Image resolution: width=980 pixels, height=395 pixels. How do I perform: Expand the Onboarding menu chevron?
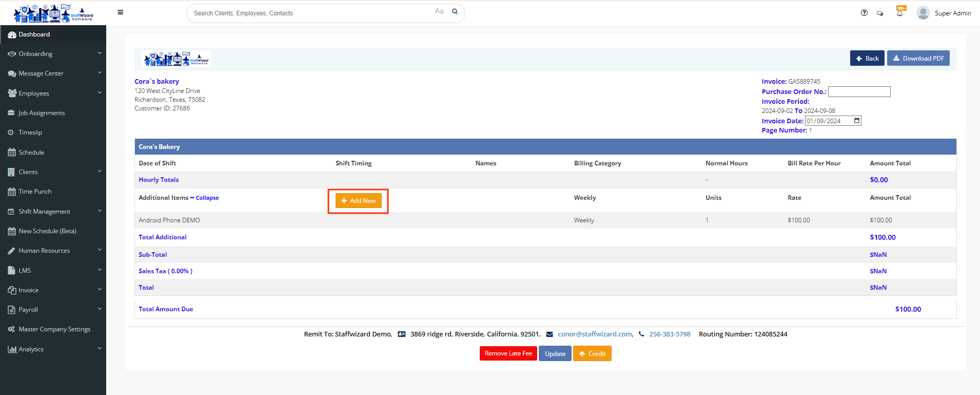tap(100, 53)
